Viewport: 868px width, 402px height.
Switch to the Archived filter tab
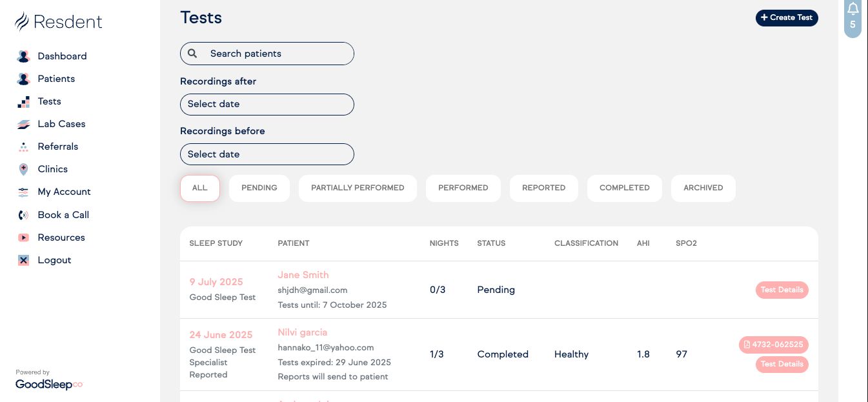703,188
